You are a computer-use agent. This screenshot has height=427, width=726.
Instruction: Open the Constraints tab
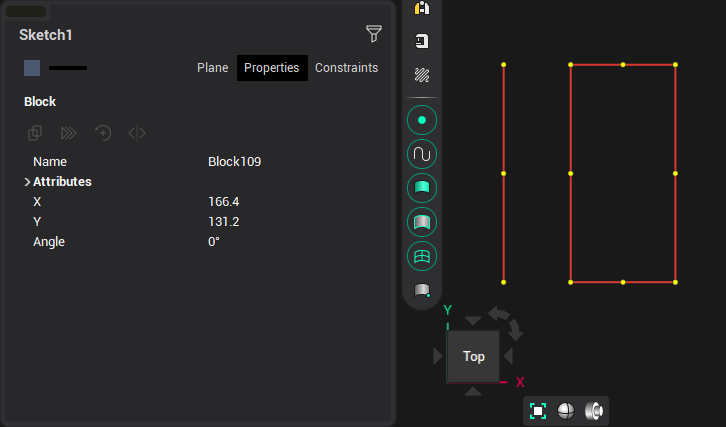(x=346, y=68)
